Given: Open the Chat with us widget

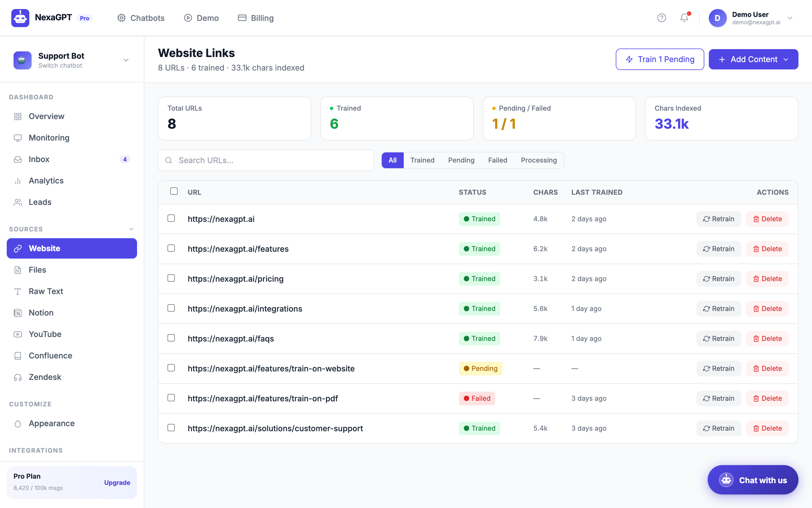Looking at the screenshot, I should [753, 480].
